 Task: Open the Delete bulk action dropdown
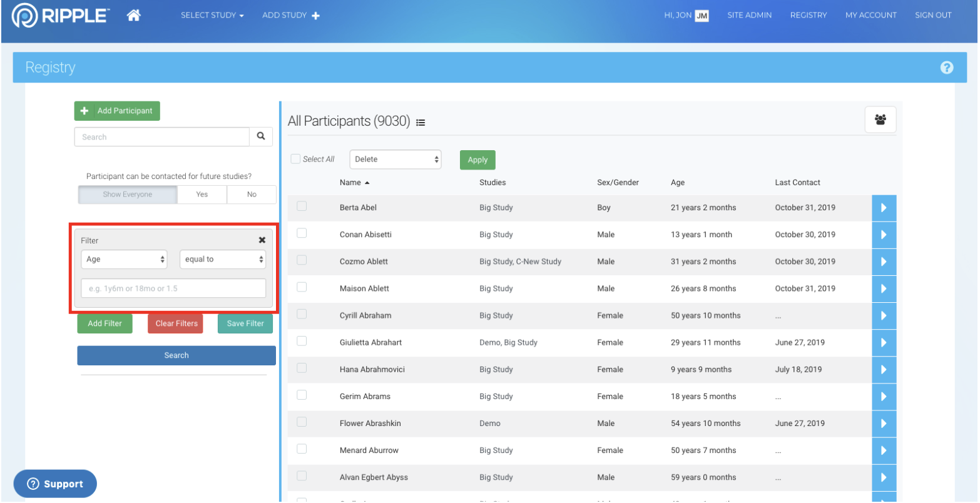[x=395, y=160]
